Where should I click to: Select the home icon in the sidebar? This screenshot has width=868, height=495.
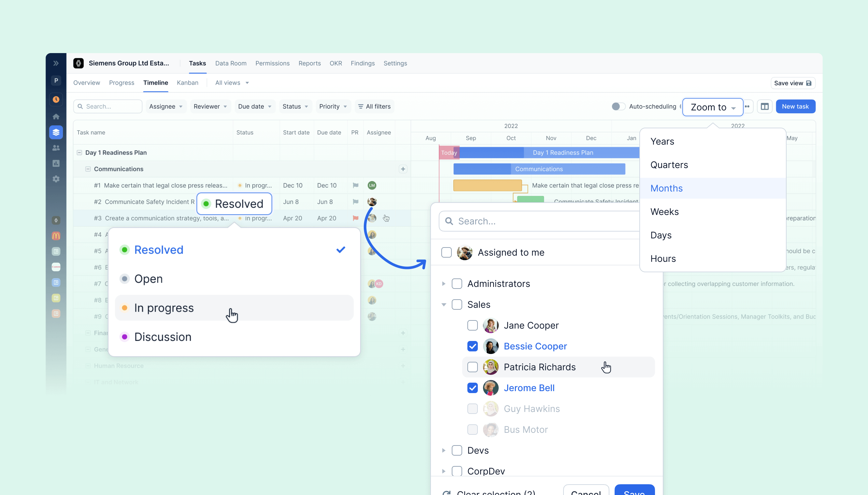(56, 116)
